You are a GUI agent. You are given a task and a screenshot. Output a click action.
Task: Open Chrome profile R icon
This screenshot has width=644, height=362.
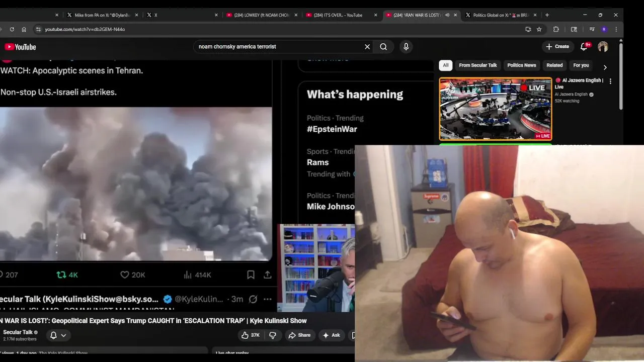pyautogui.click(x=604, y=29)
